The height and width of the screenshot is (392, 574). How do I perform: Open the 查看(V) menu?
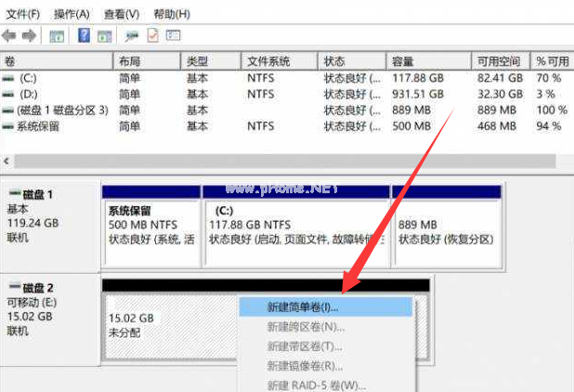point(122,14)
